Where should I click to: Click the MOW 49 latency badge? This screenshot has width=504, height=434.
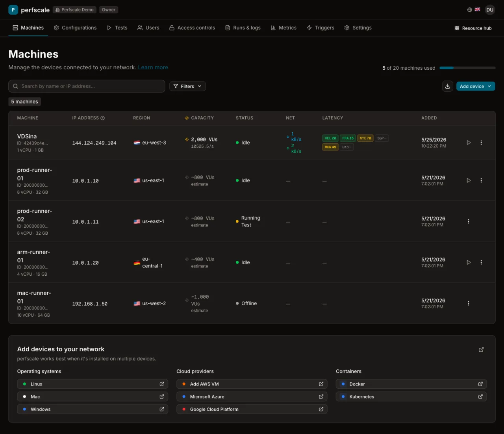330,147
